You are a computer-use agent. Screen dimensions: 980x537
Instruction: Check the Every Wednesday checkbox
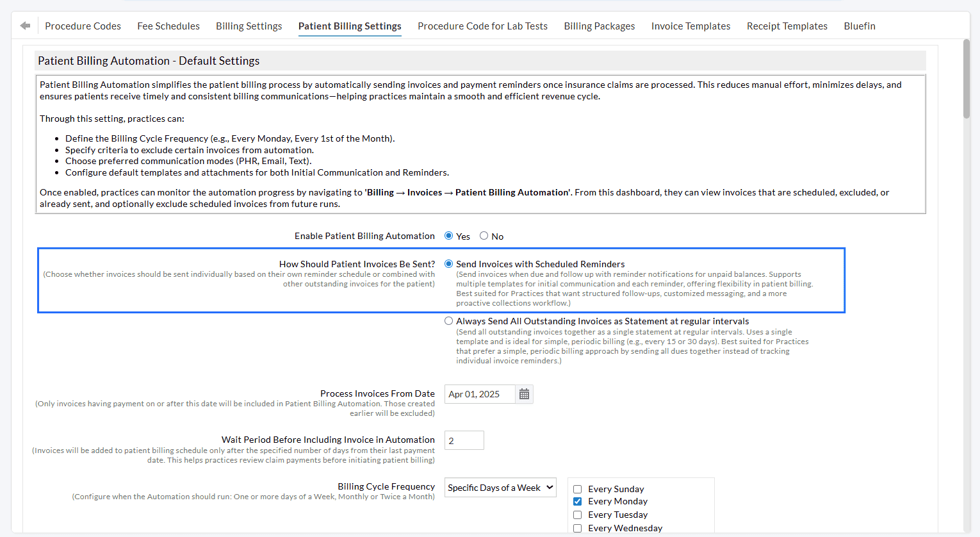[x=577, y=528]
